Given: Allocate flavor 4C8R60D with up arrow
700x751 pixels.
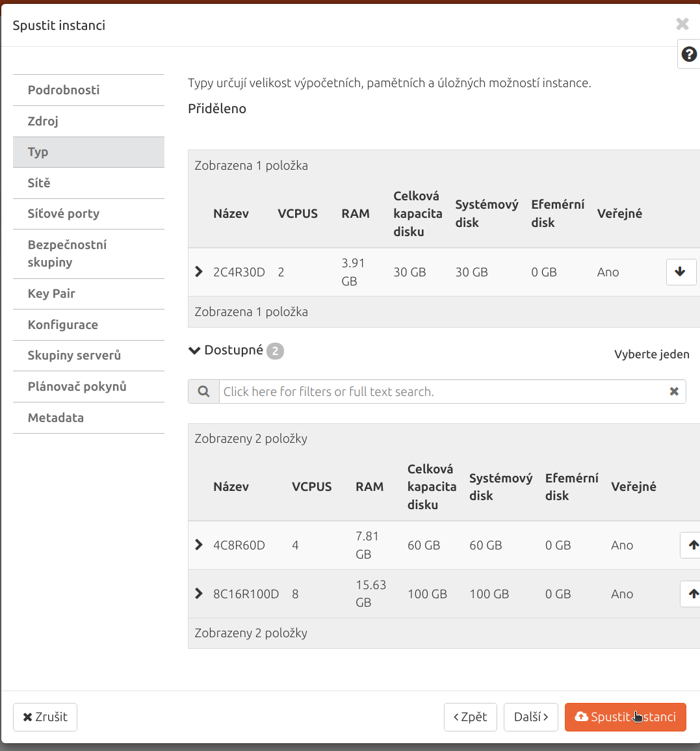Looking at the screenshot, I should [692, 545].
